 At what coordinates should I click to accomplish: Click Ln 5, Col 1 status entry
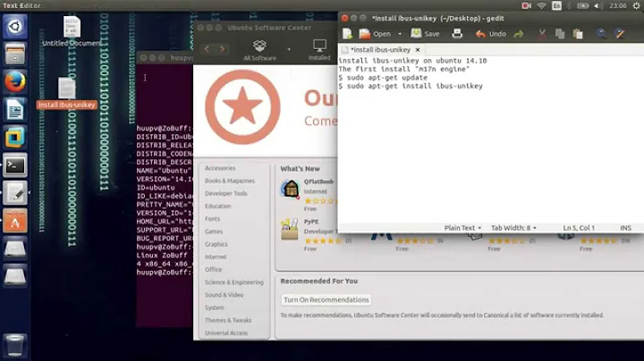click(x=579, y=228)
